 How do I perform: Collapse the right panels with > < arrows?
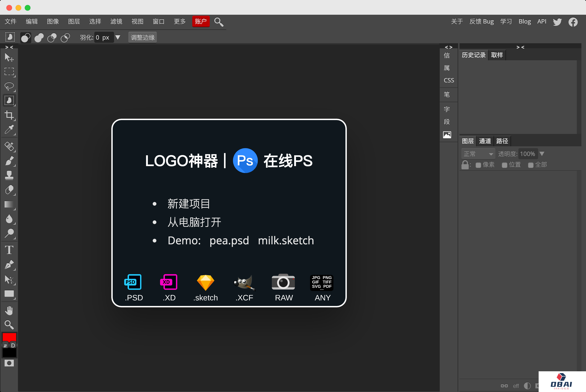(520, 47)
